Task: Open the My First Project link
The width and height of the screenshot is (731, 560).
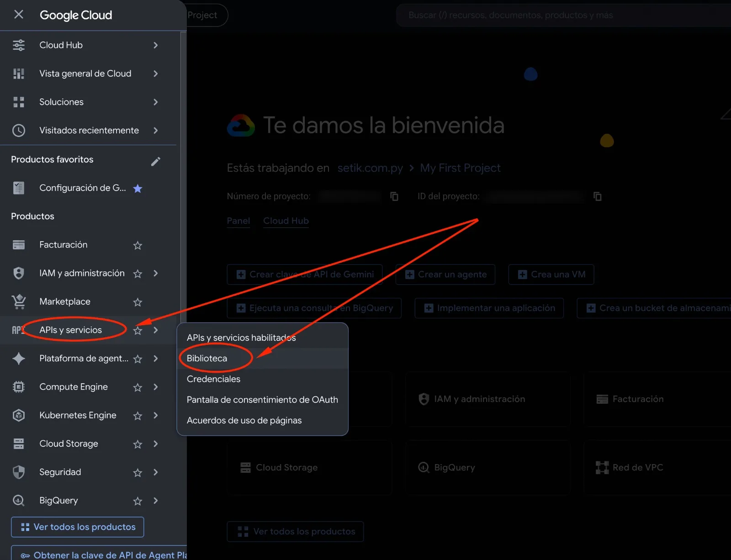Action: [x=460, y=168]
